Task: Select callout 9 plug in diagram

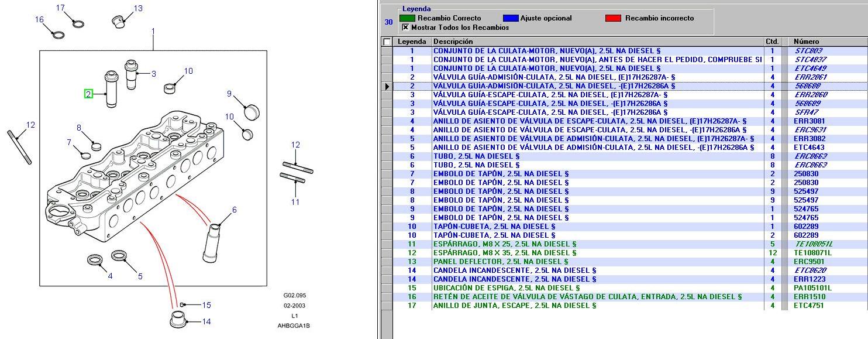Action: (230, 94)
